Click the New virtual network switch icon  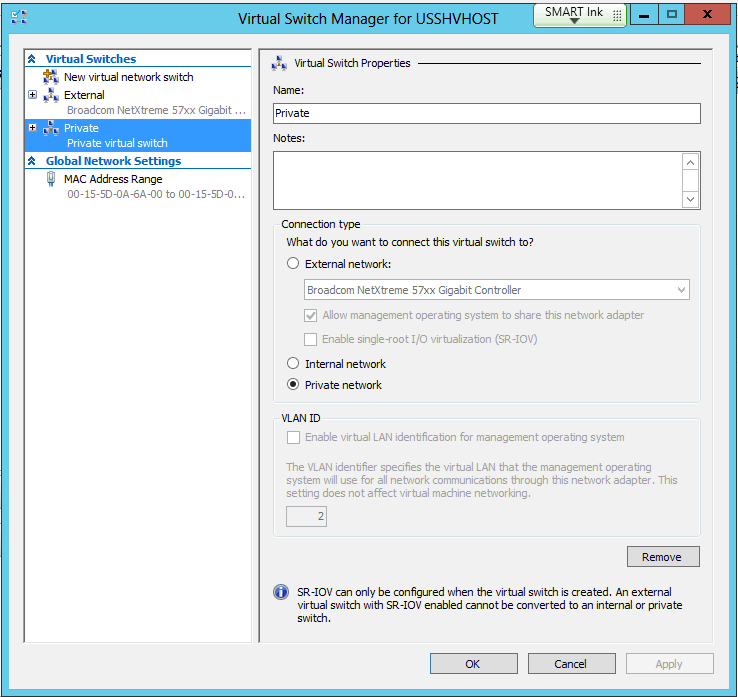50,77
